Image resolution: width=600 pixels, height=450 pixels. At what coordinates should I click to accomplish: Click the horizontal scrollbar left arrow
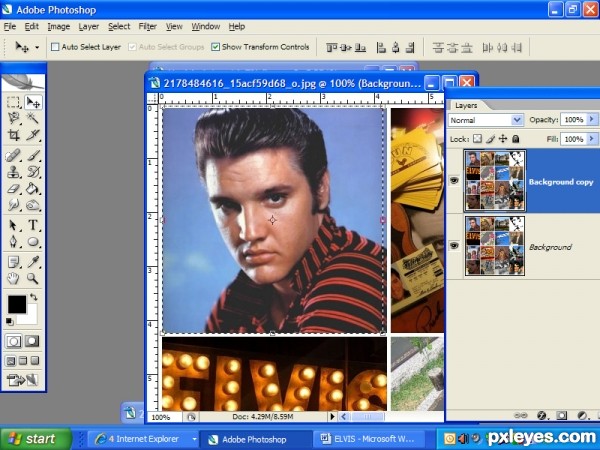coord(343,416)
